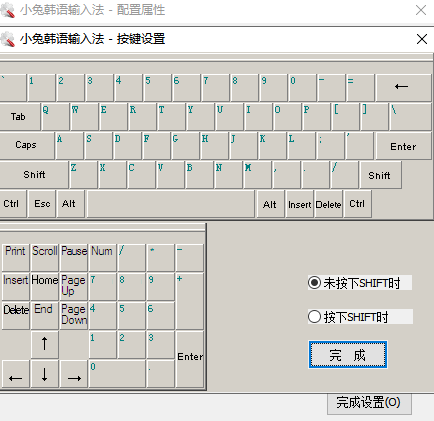434x421 pixels.
Task: Click the Page Up key
Action: click(74, 286)
